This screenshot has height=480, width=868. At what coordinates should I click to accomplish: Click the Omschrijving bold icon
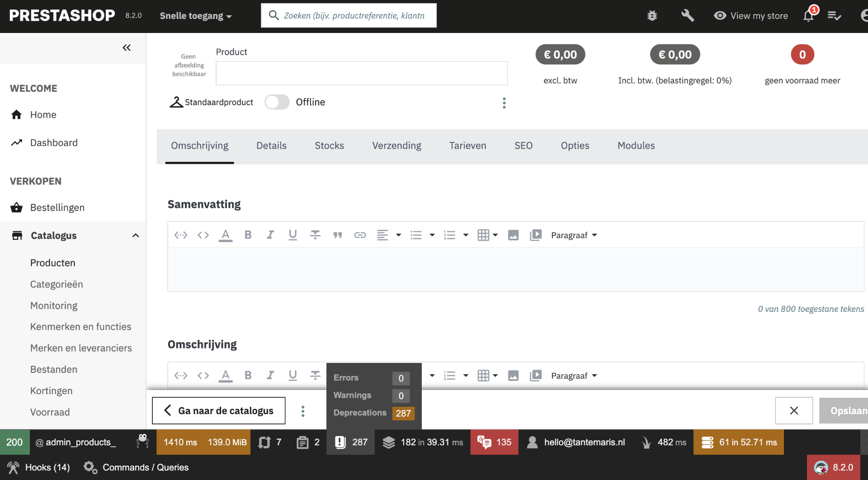[x=248, y=375]
